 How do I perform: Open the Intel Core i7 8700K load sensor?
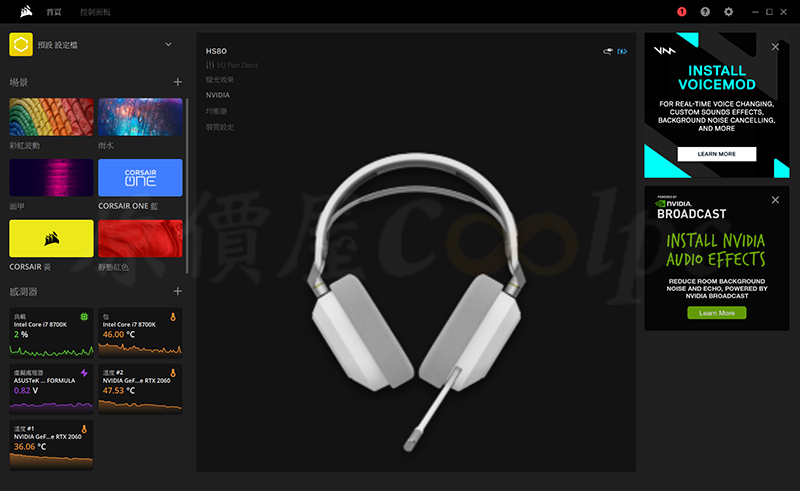point(51,333)
